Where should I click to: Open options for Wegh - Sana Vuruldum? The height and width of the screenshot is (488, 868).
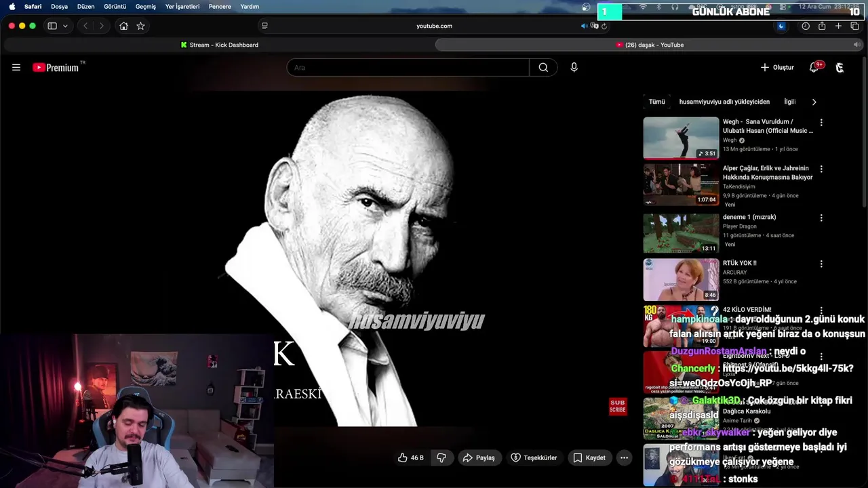pos(821,123)
